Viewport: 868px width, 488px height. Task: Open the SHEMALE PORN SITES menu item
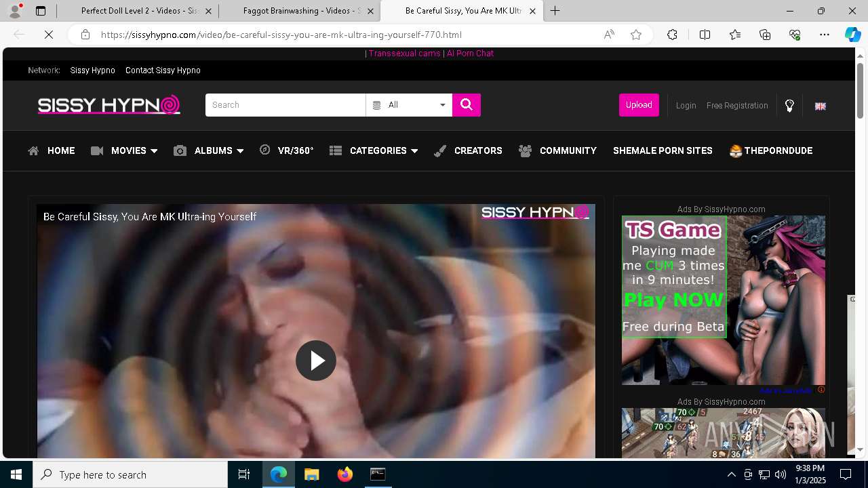[663, 150]
